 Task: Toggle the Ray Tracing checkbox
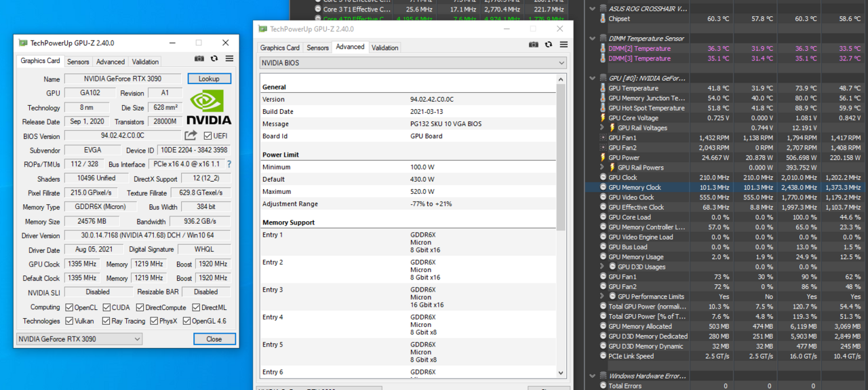coord(106,321)
